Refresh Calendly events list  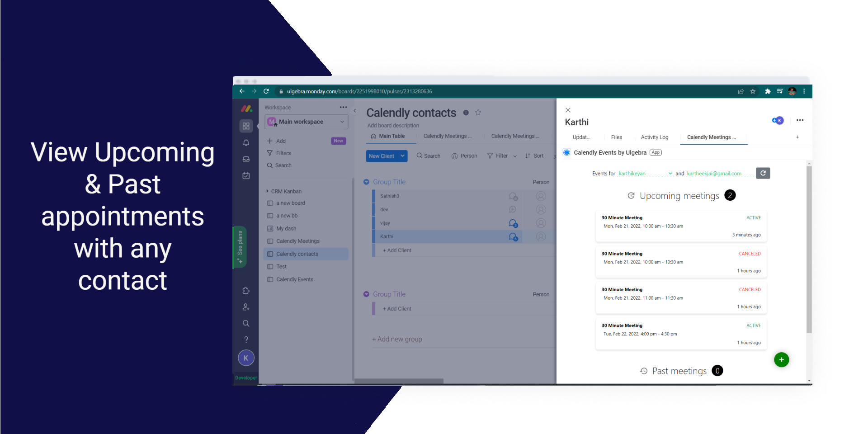click(763, 173)
